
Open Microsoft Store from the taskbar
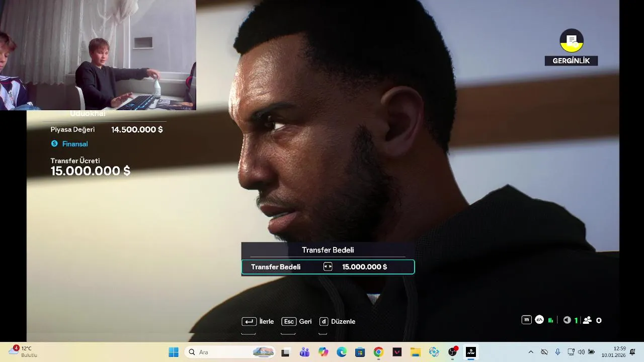click(360, 352)
